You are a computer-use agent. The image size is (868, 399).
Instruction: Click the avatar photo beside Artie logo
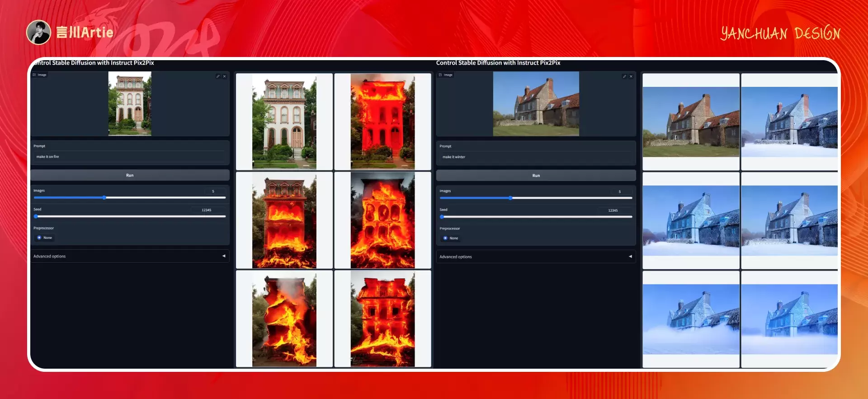click(x=38, y=32)
